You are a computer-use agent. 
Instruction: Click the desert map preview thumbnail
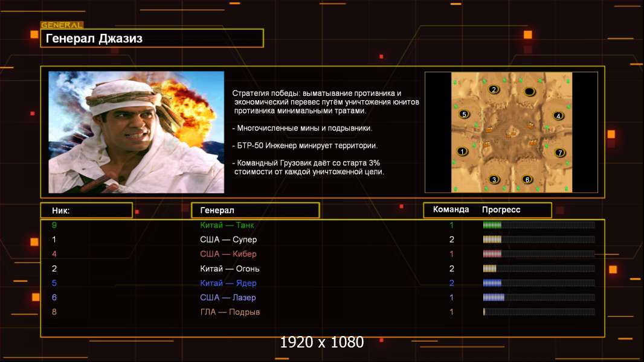(x=511, y=132)
